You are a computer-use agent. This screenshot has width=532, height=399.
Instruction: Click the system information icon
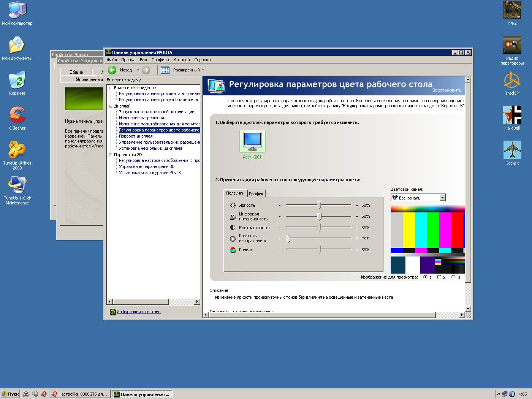112,312
